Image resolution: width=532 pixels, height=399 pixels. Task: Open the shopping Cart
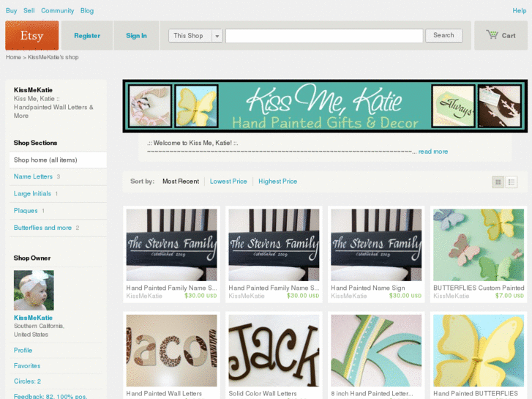pyautogui.click(x=501, y=35)
